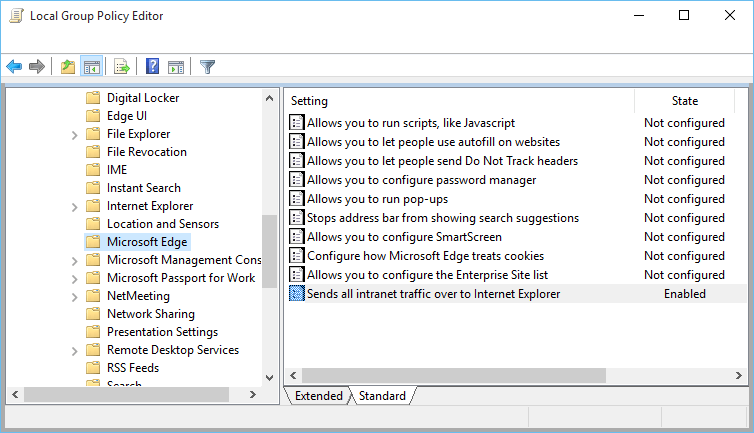This screenshot has height=433, width=754.
Task: Click the Export List toolbar icon
Action: pyautogui.click(x=122, y=66)
